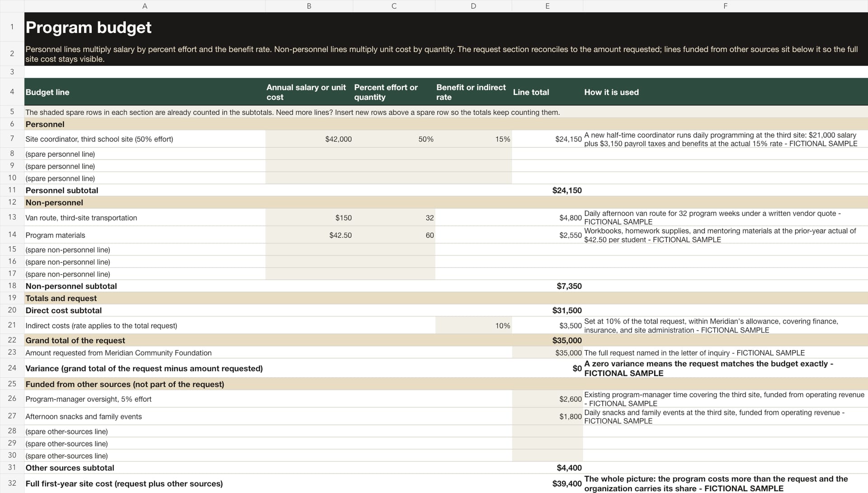Select the $42.50 unit cost cell
This screenshot has width=868, height=493.
(309, 235)
